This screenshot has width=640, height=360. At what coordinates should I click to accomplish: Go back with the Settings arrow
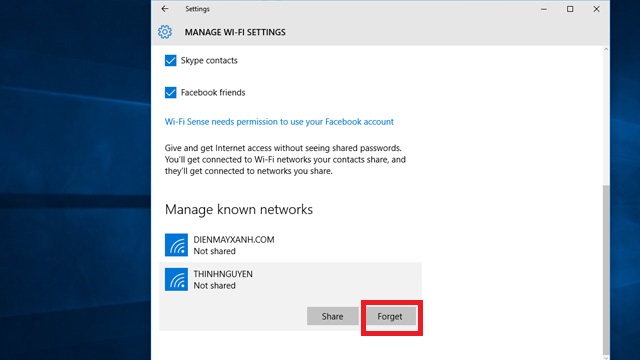(165, 9)
